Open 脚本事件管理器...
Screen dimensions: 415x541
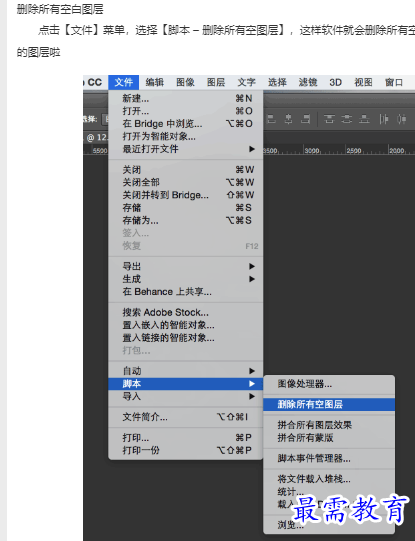pyautogui.click(x=329, y=459)
